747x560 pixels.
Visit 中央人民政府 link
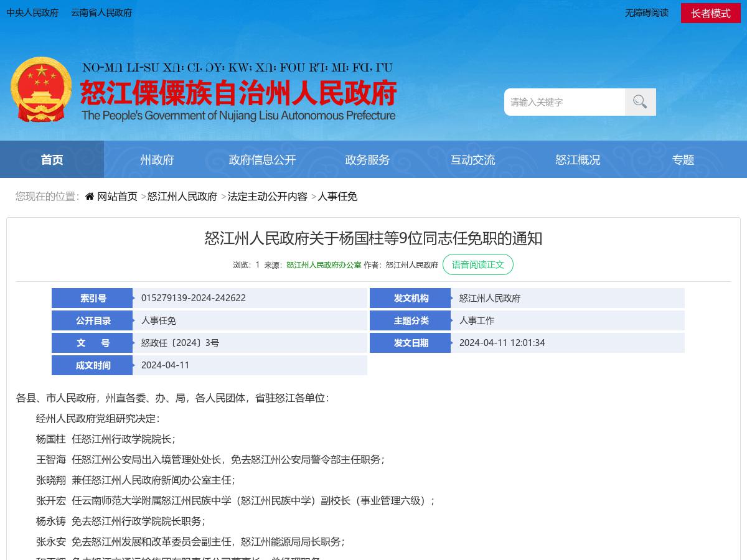click(x=32, y=13)
